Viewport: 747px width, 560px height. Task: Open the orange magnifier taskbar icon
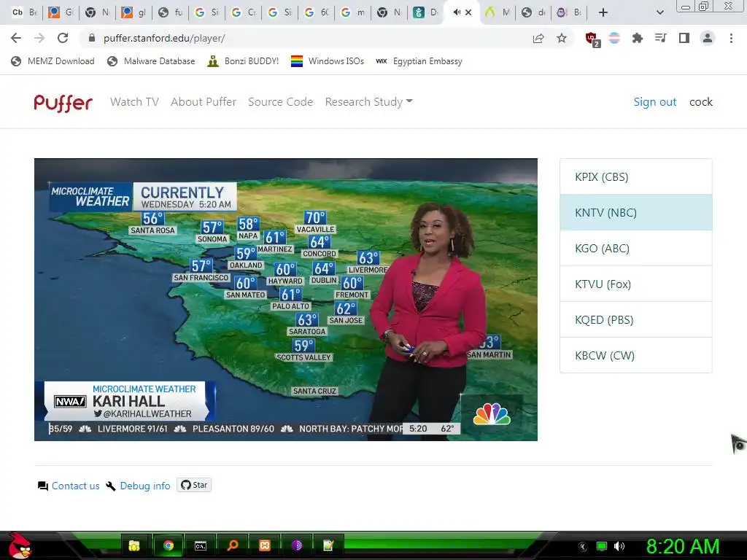pos(233,545)
